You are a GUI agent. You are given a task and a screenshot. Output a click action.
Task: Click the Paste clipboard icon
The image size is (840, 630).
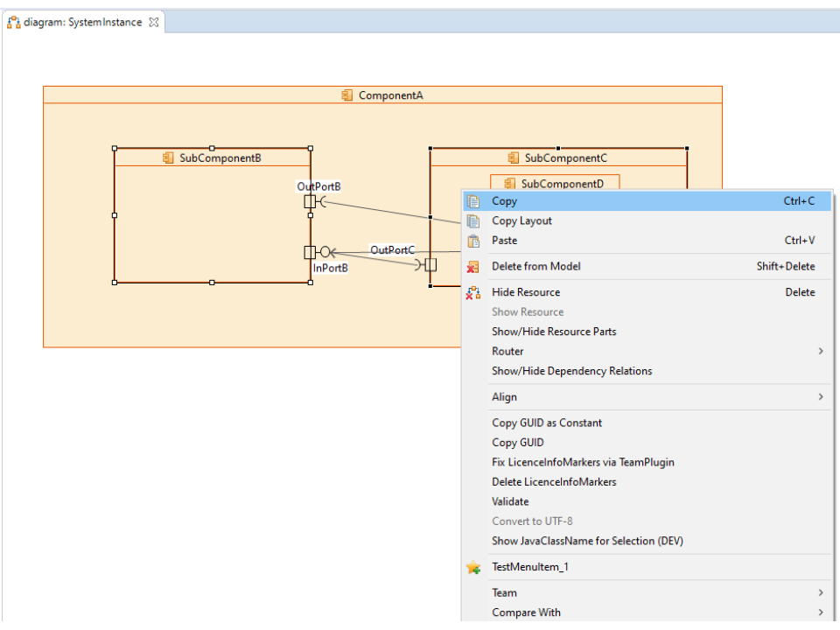tap(473, 241)
